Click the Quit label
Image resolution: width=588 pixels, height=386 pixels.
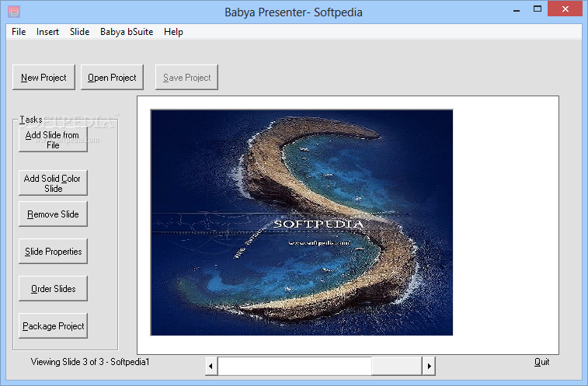point(542,362)
